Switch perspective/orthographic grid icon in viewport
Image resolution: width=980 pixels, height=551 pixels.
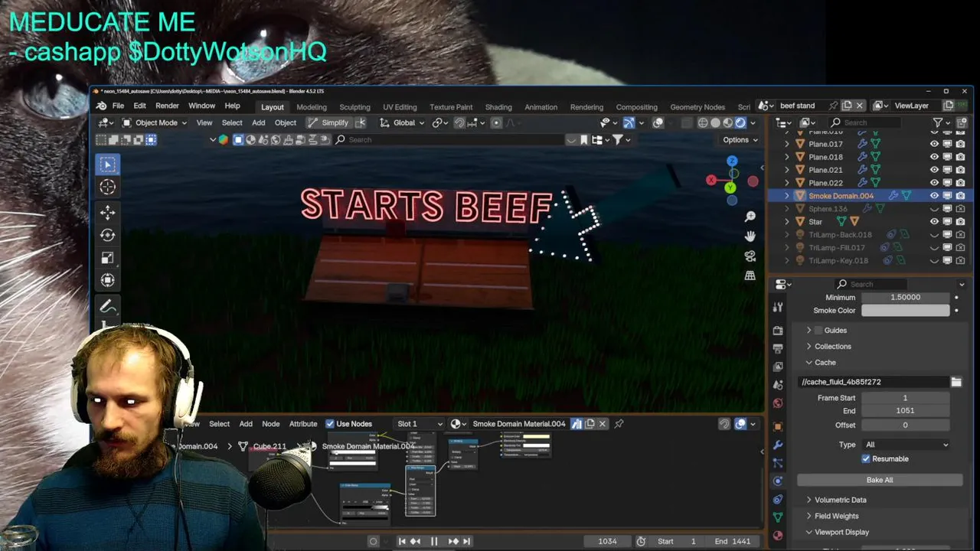pyautogui.click(x=750, y=275)
